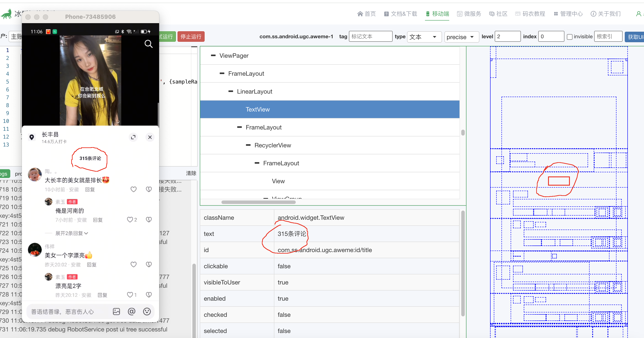Click the 315条评论 title in phone
644x338 pixels.
pos(90,158)
